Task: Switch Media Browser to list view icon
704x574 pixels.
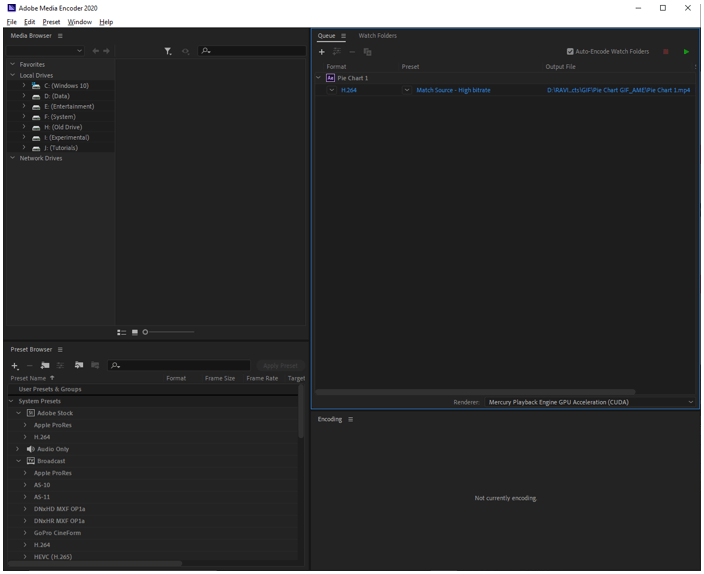Action: 122,332
